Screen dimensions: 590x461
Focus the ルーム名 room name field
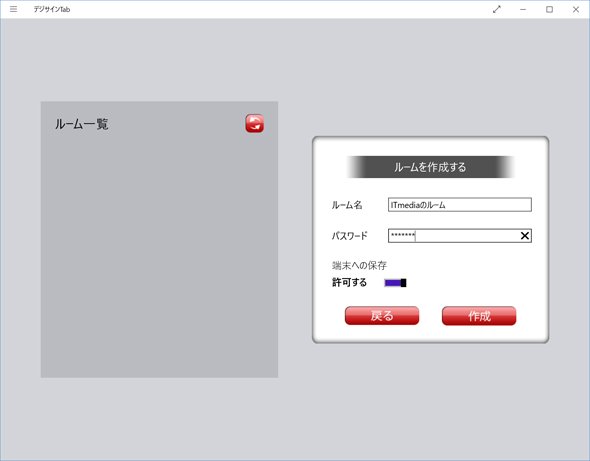tap(460, 205)
